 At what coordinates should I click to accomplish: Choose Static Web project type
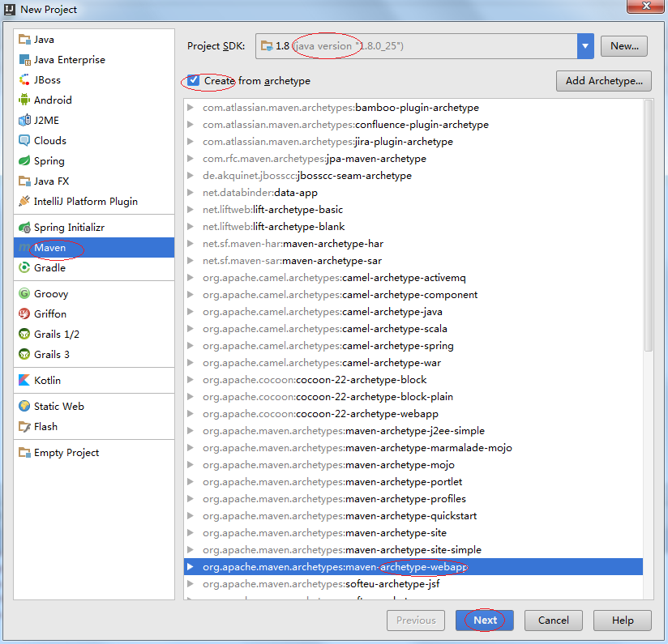[x=94, y=406]
